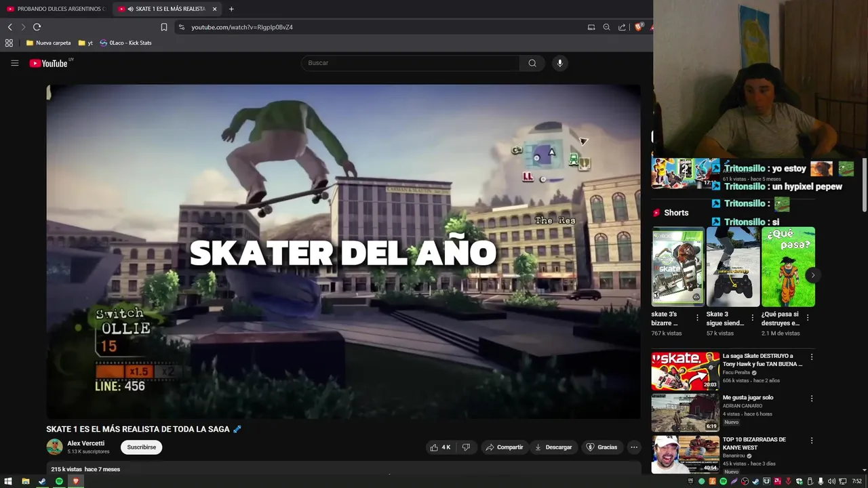
Task: Click the browser share page icon
Action: (x=622, y=27)
